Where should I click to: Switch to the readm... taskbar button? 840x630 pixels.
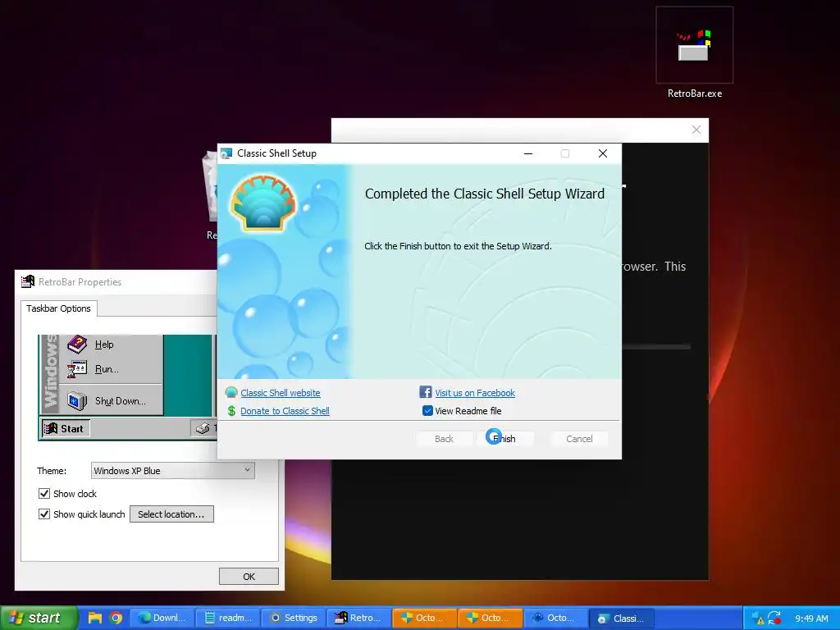[228, 619]
